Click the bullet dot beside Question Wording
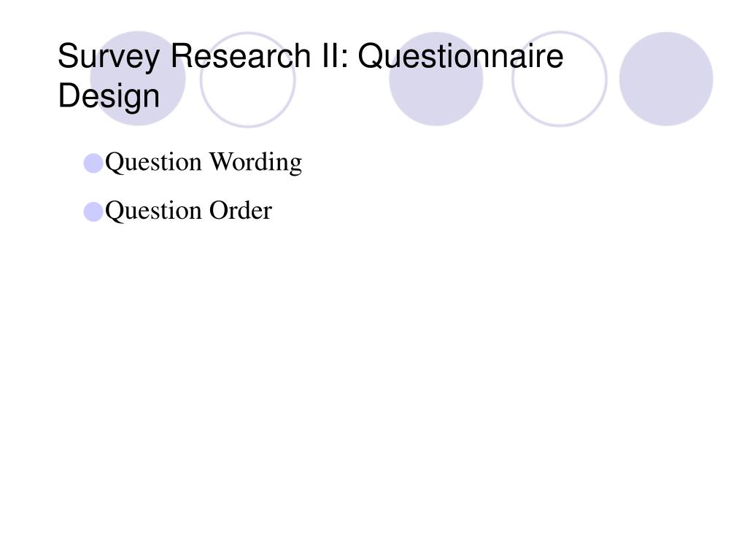The image size is (747, 560). [93, 163]
